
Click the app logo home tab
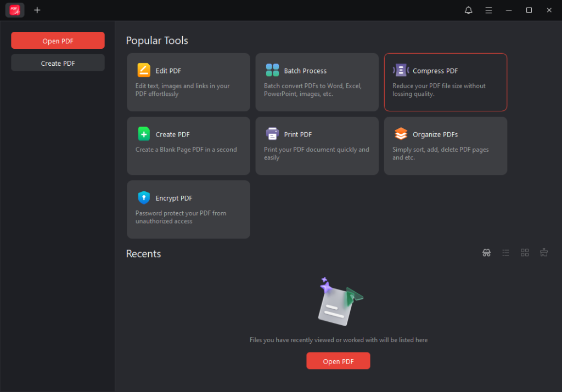click(x=15, y=10)
